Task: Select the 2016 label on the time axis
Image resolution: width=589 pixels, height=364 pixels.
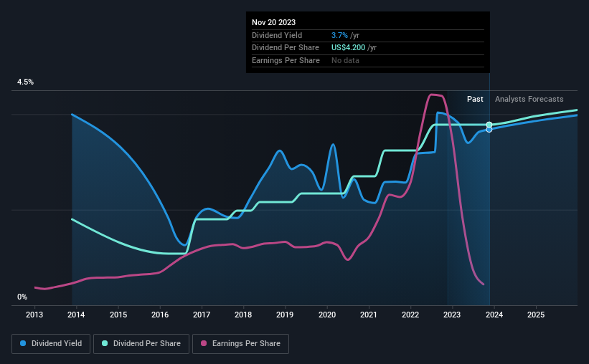Action: click(x=160, y=315)
